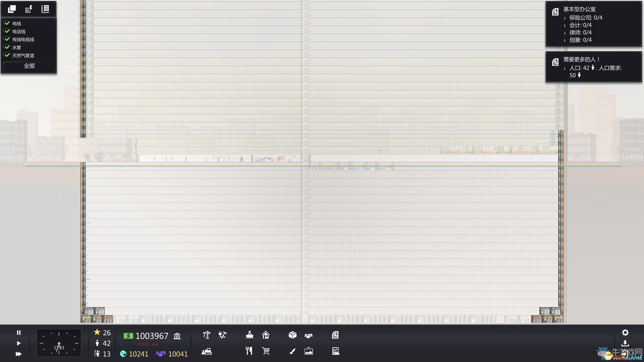Open the restaurant fork and knife category
Screen dimensions: 644x362
click(249, 351)
